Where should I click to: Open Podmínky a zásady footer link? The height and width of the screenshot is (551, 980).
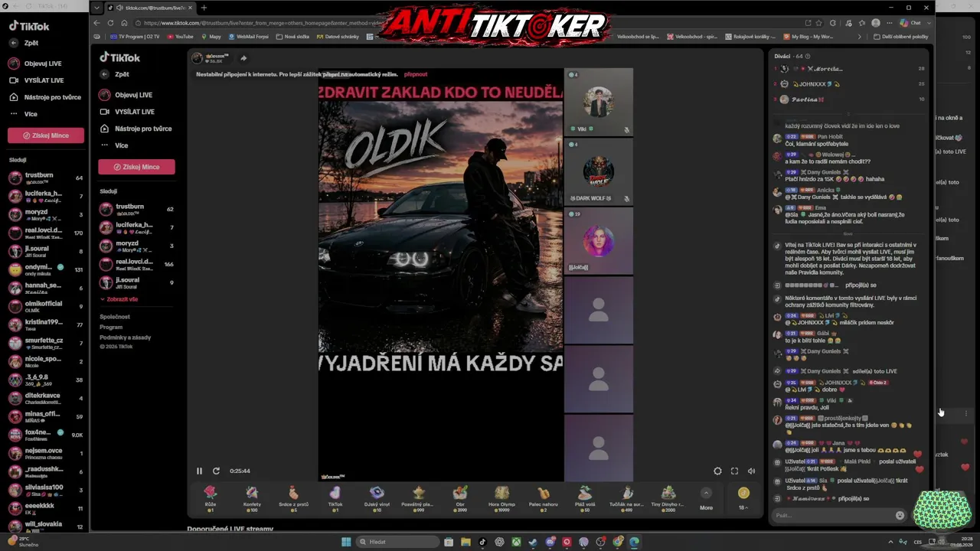click(x=126, y=337)
